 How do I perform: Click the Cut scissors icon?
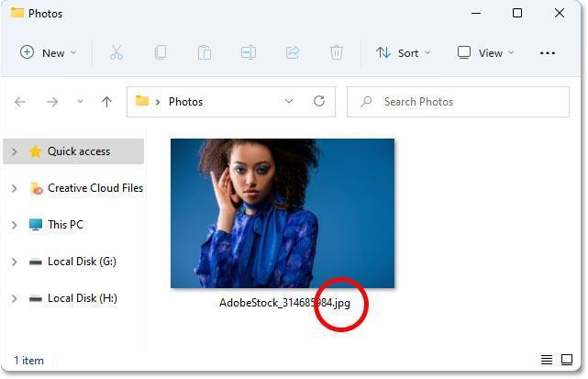point(116,53)
